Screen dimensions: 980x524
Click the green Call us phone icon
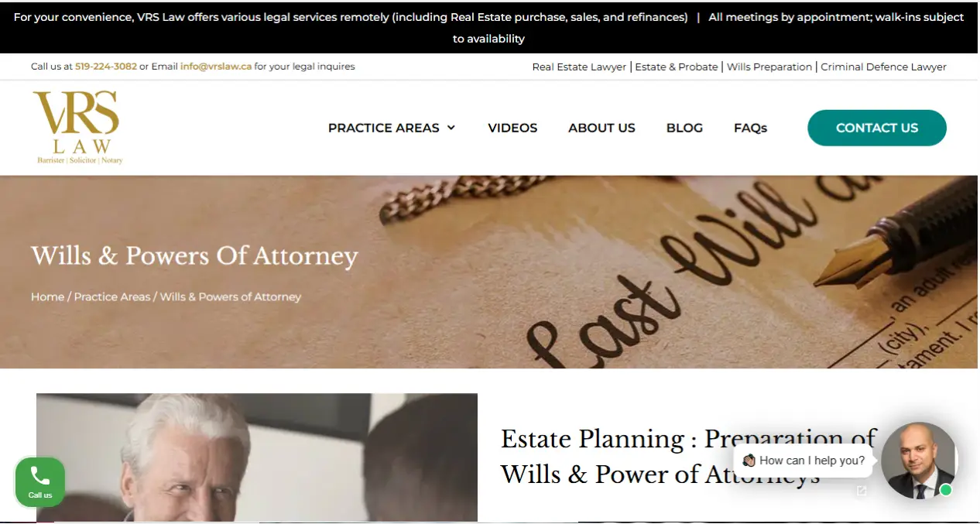coord(40,482)
